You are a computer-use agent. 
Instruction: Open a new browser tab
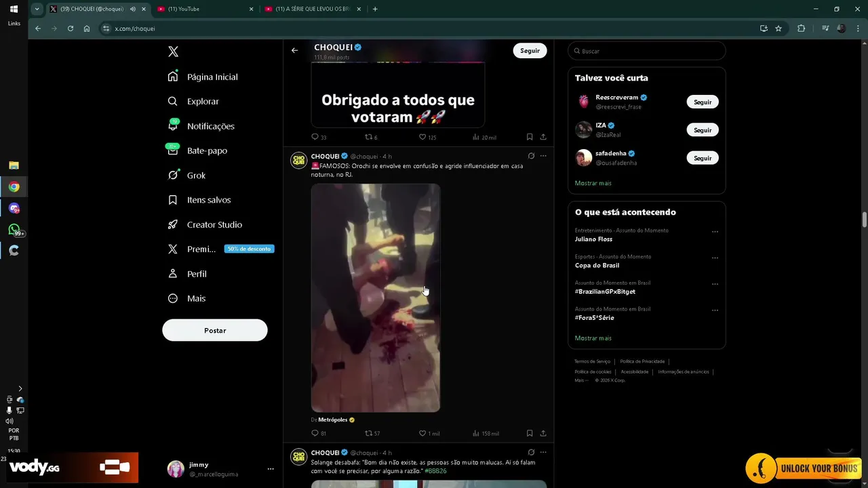375,9
